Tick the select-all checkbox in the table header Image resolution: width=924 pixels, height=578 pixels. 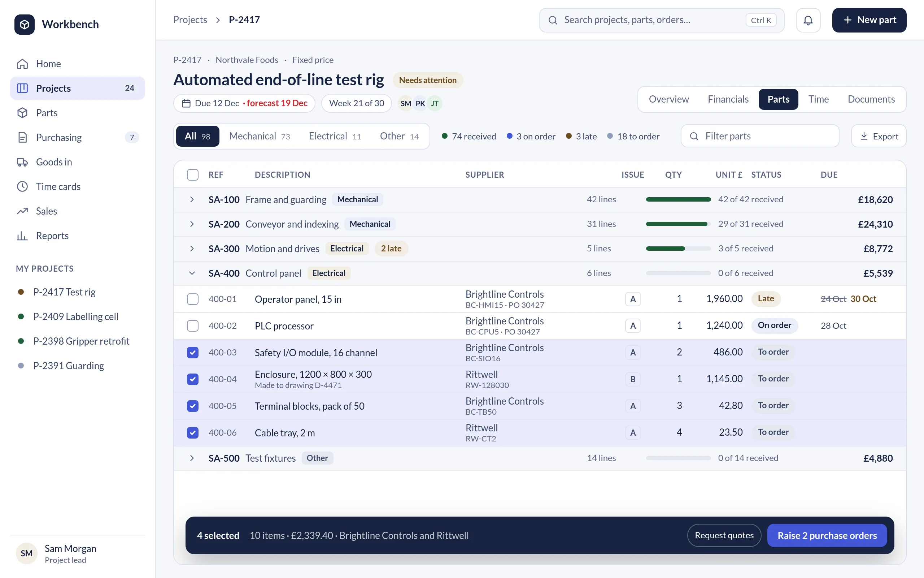pyautogui.click(x=192, y=175)
